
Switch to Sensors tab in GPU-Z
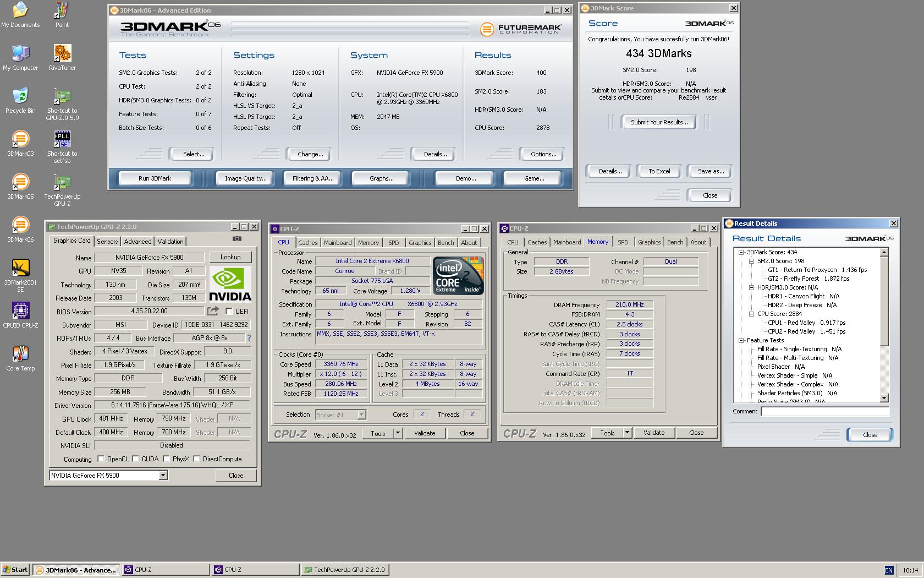pos(107,242)
